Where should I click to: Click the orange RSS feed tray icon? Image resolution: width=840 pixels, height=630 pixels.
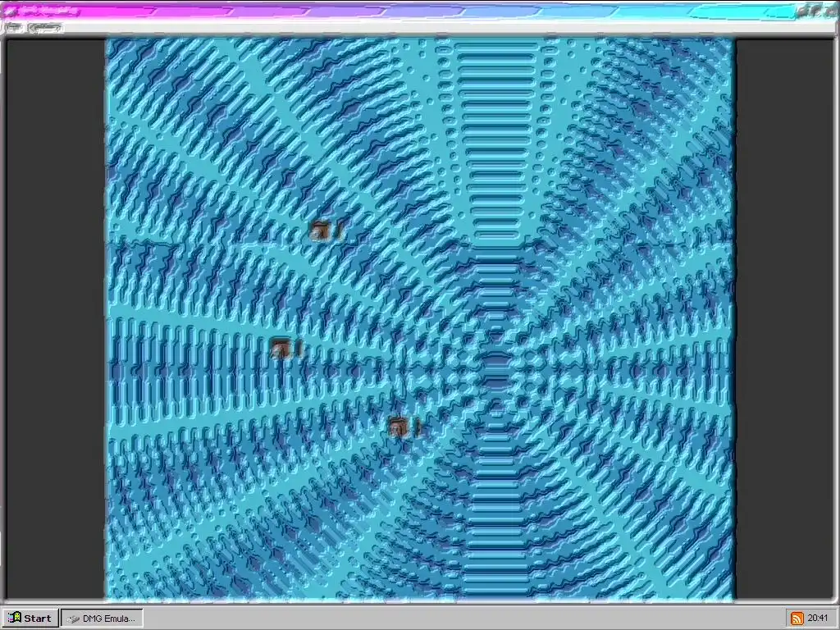coord(797,619)
